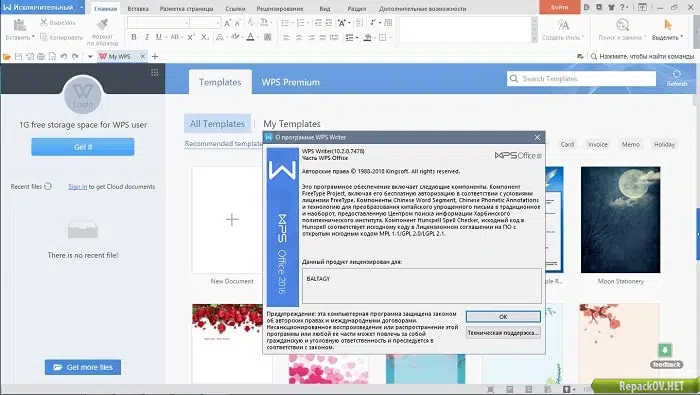Confirm the About dialog with OK
Screen dimensions: 700x395
(x=503, y=317)
